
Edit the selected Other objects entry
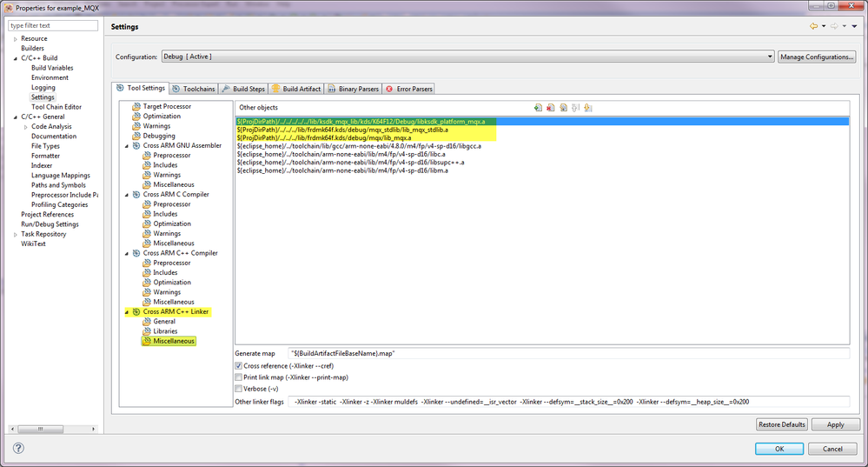point(563,108)
